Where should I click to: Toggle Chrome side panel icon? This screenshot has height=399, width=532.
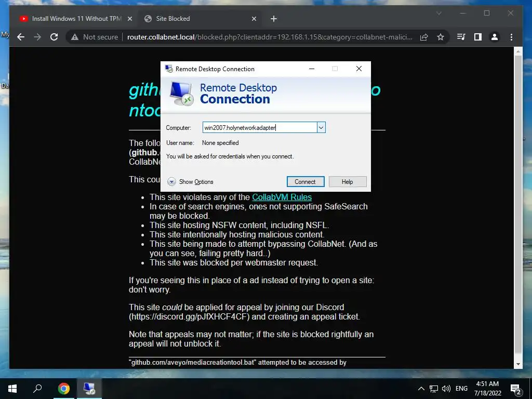[478, 37]
